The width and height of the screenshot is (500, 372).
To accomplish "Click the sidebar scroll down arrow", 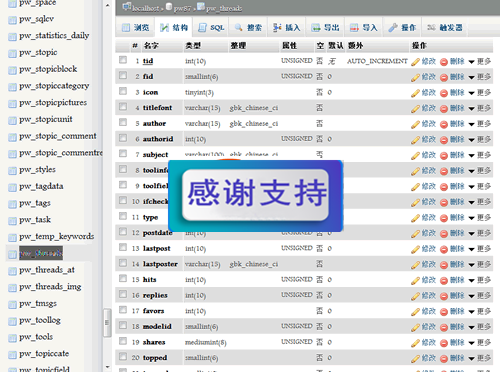I will tap(107, 367).
